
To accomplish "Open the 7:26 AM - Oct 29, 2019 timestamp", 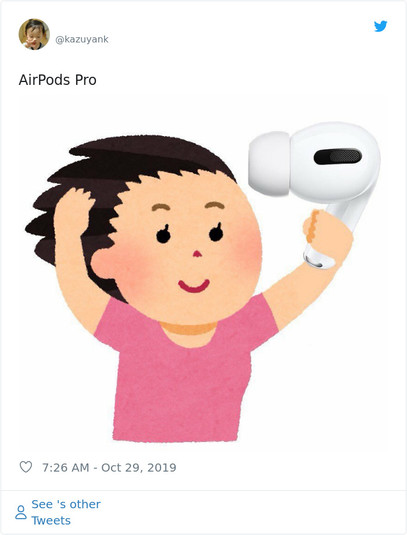I will point(109,467).
